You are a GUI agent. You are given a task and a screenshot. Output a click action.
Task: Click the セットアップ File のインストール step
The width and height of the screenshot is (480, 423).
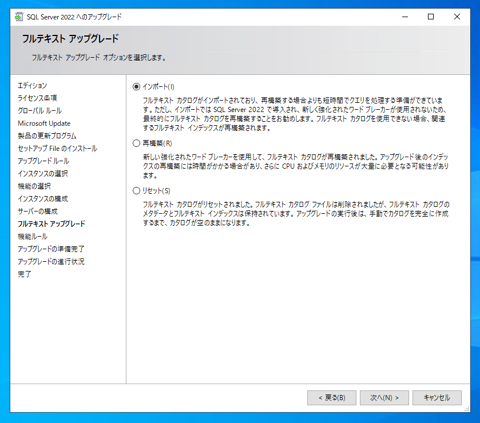(57, 148)
